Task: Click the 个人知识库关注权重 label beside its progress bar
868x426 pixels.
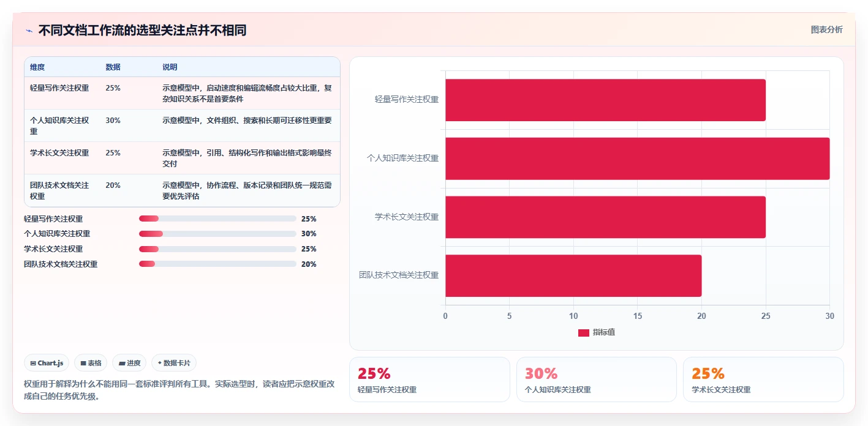Action: click(57, 234)
